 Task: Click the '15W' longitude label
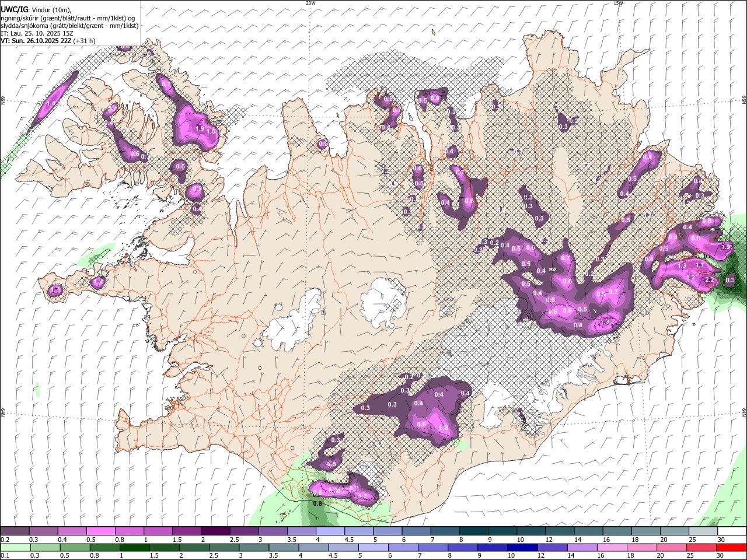618,3
